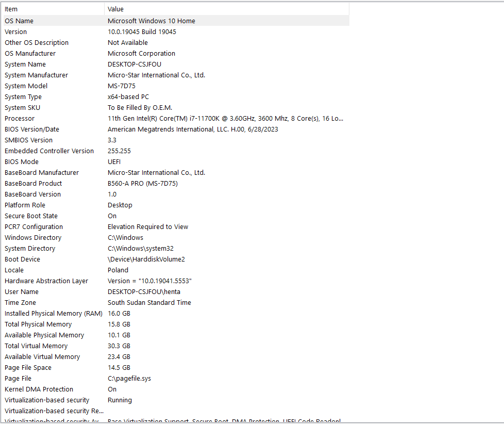
Task: Click Microsoft Corporation value
Action: pos(141,54)
